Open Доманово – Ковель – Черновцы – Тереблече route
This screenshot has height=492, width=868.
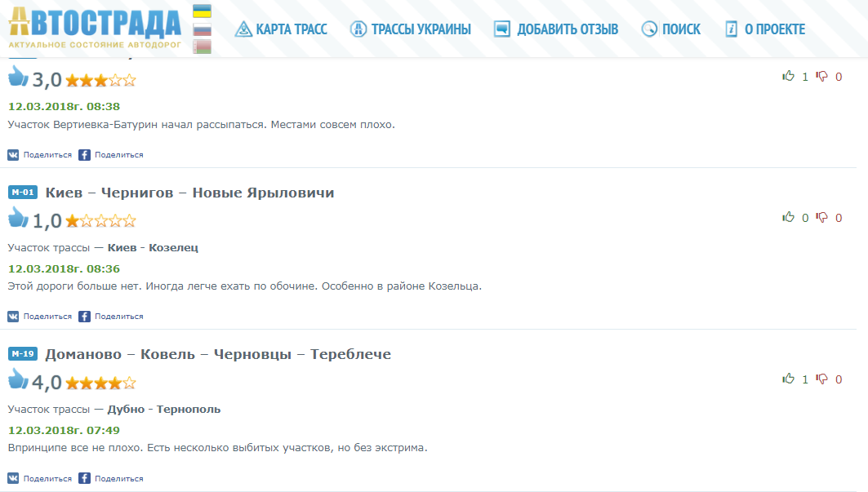pos(218,354)
